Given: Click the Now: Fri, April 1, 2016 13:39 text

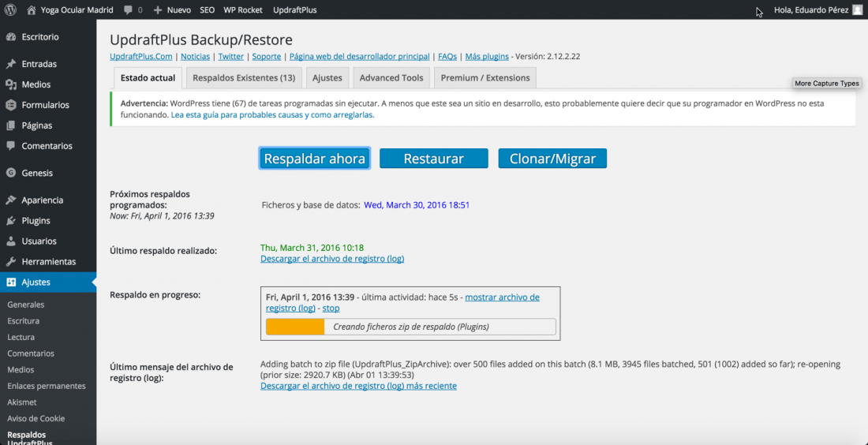Looking at the screenshot, I should coord(163,216).
